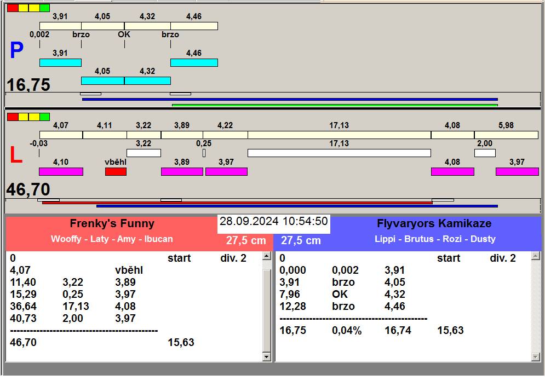Click the blue P lane letter

tap(16, 50)
